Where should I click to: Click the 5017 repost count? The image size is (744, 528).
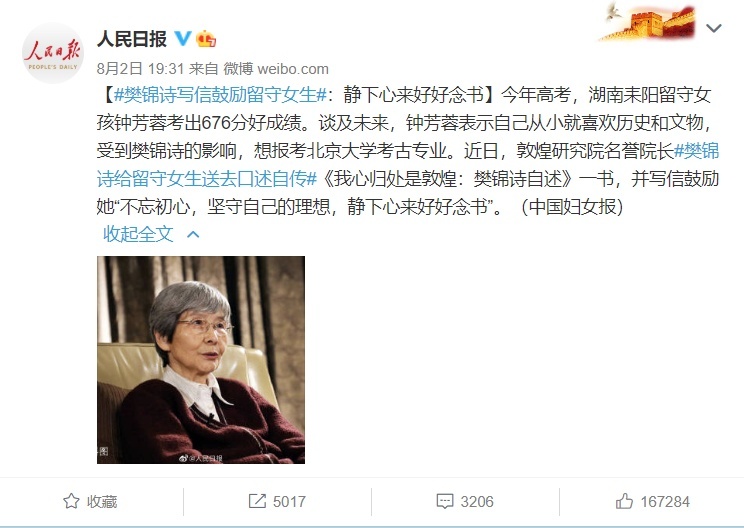pyautogui.click(x=289, y=501)
